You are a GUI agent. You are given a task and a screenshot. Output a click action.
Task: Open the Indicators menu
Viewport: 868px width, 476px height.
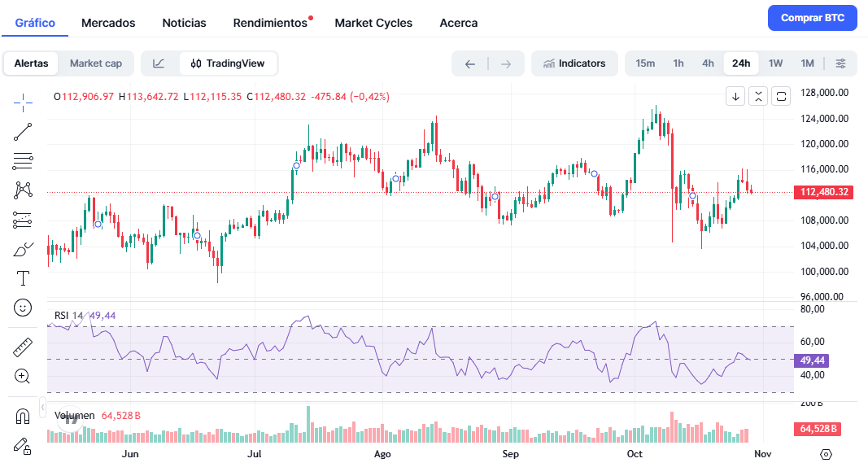tap(574, 63)
